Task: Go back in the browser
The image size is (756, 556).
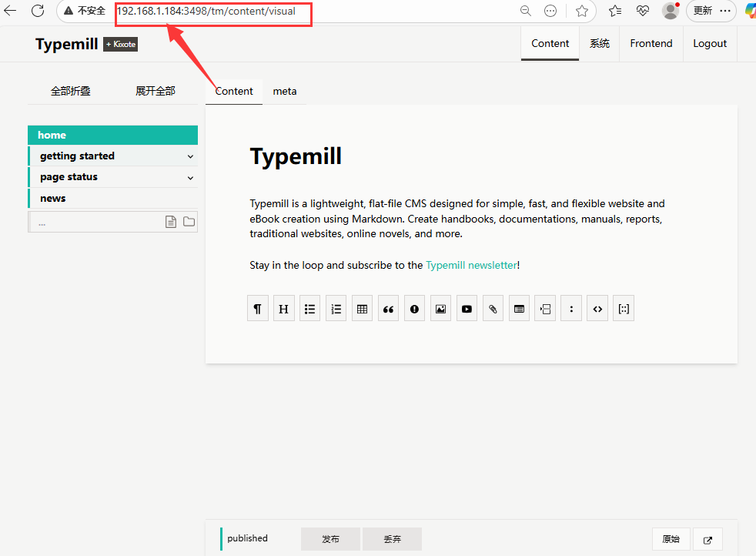Action: pyautogui.click(x=10, y=11)
